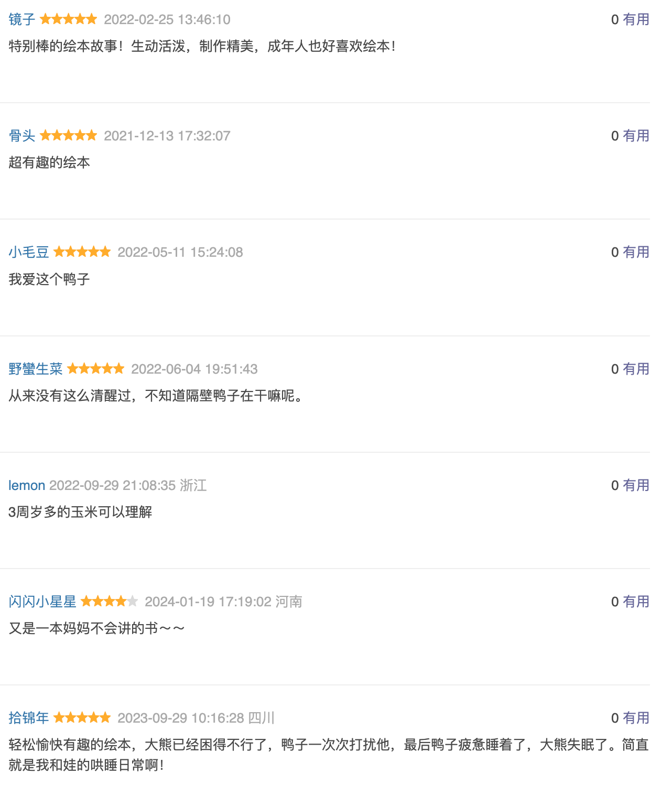The height and width of the screenshot is (785, 672).
Task: Click 闪闪小星星's four-star rating icon
Action: [x=110, y=602]
